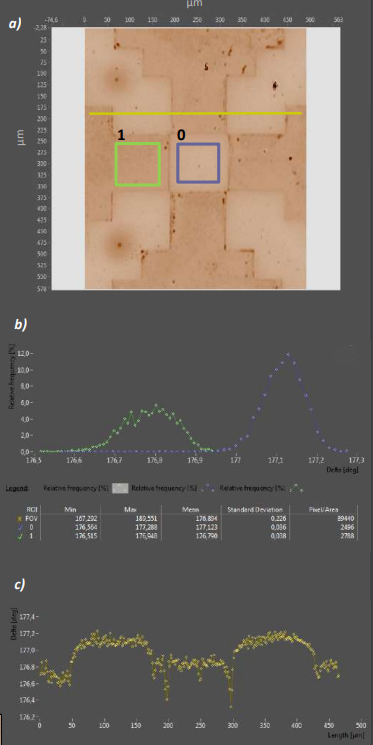373x745 pixels.
Task: Click the ROI column header
Action: 31,509
